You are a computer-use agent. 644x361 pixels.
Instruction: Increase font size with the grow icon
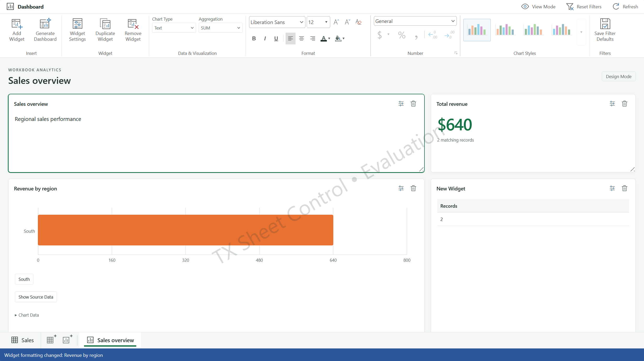coord(336,22)
